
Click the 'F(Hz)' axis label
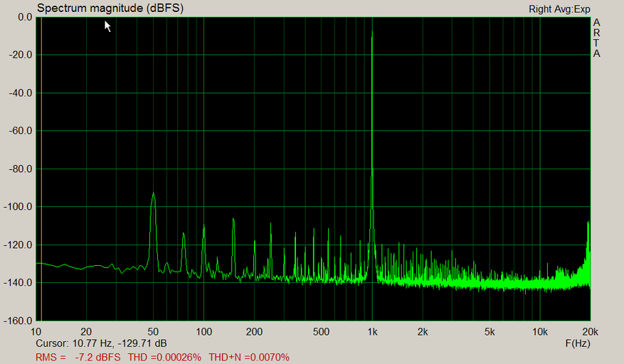click(x=578, y=343)
